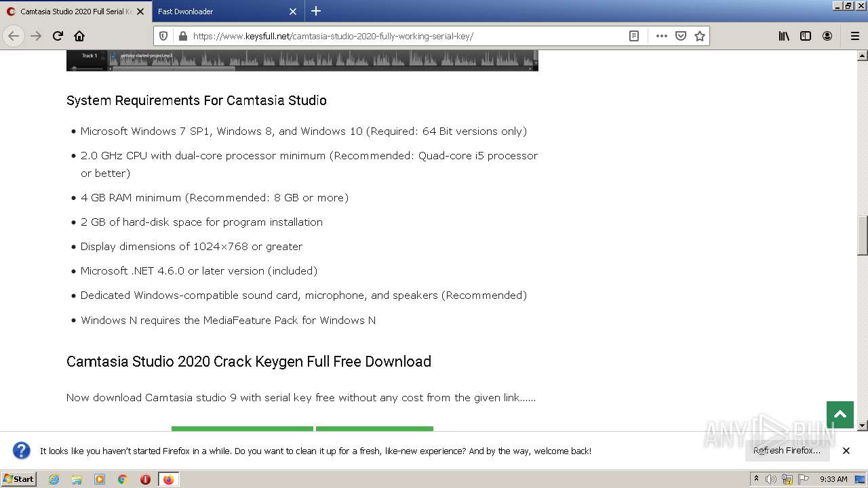Launch Chrome from the taskbar
Image resolution: width=868 pixels, height=488 pixels.
123,479
